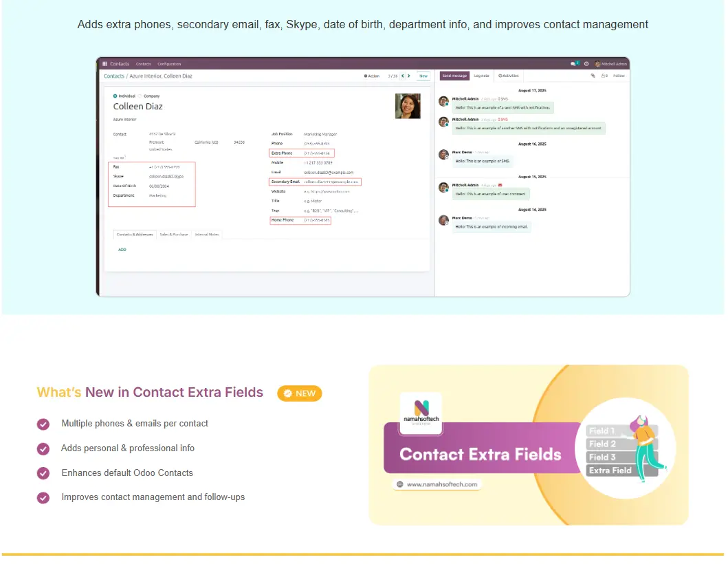Click the followers person icon
This screenshot has width=728, height=564.
tap(604, 76)
